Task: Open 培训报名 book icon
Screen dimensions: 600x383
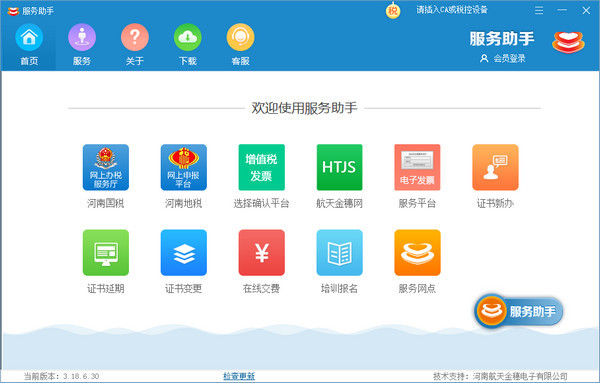Action: (339, 253)
